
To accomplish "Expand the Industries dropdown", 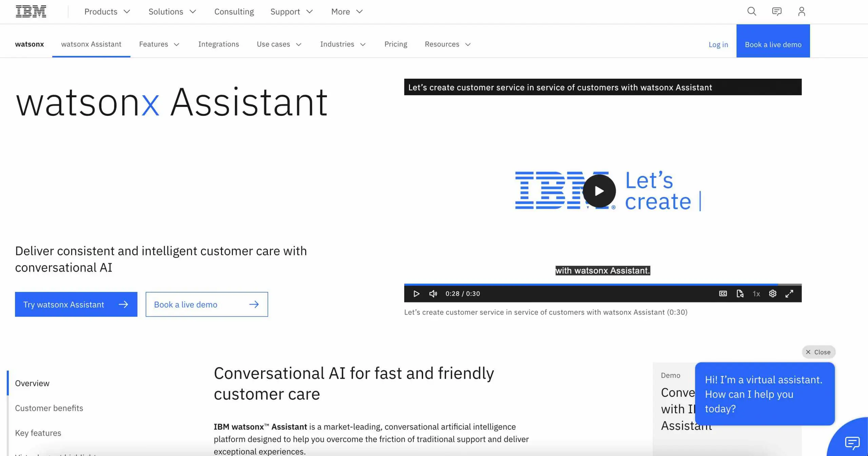I will pos(343,44).
